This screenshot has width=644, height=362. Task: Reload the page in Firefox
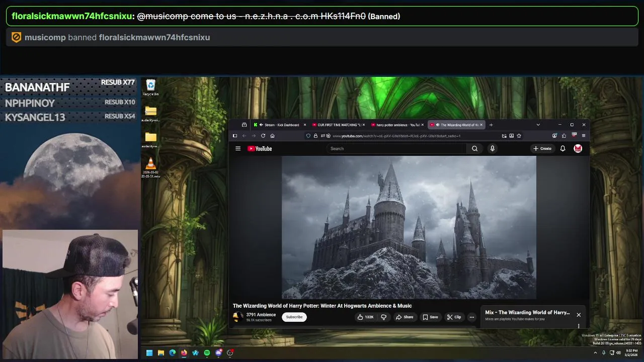click(x=263, y=136)
